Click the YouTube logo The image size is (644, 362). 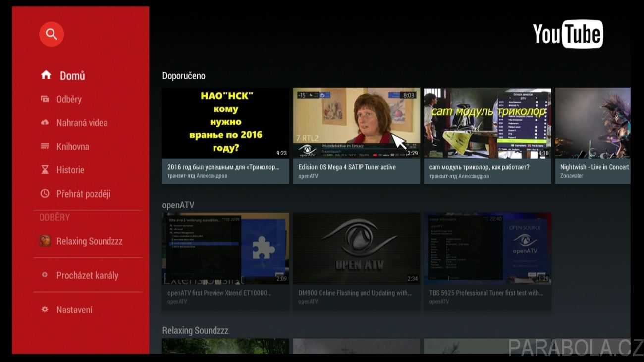pos(568,34)
